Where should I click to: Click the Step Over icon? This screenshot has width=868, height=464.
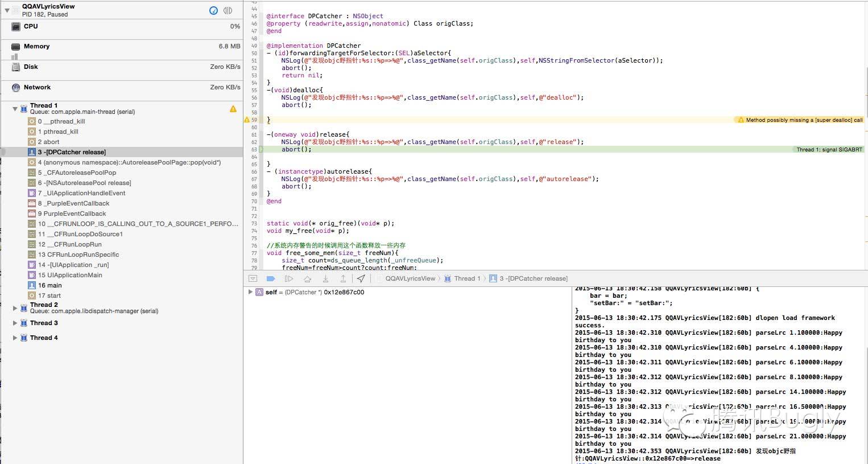307,278
